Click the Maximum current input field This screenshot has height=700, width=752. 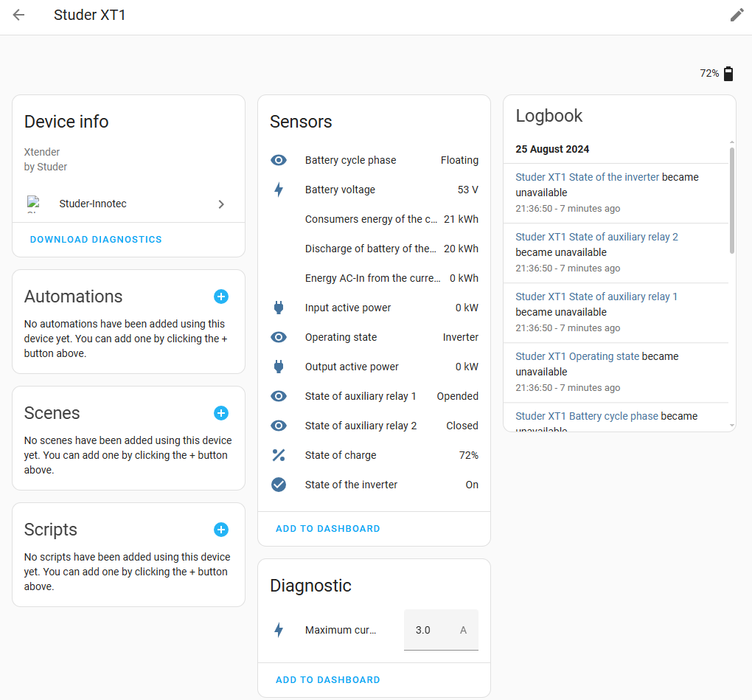tap(441, 630)
